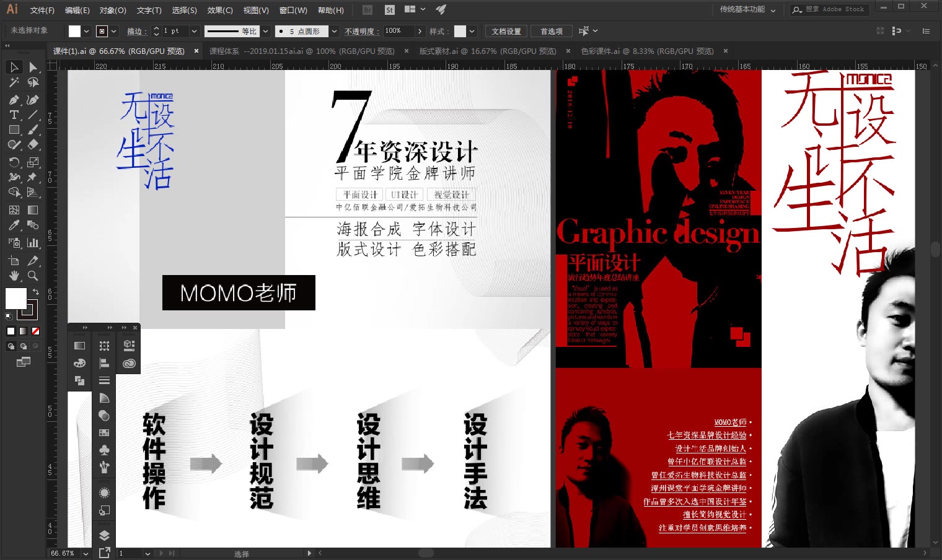Click the 文档设置 button
942x560 pixels.
click(506, 31)
